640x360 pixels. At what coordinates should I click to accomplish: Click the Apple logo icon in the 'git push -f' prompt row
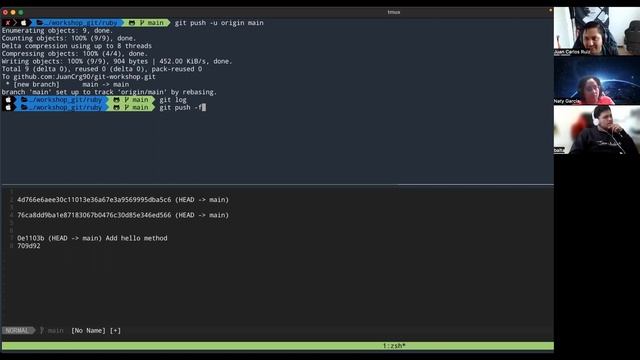tap(8, 107)
